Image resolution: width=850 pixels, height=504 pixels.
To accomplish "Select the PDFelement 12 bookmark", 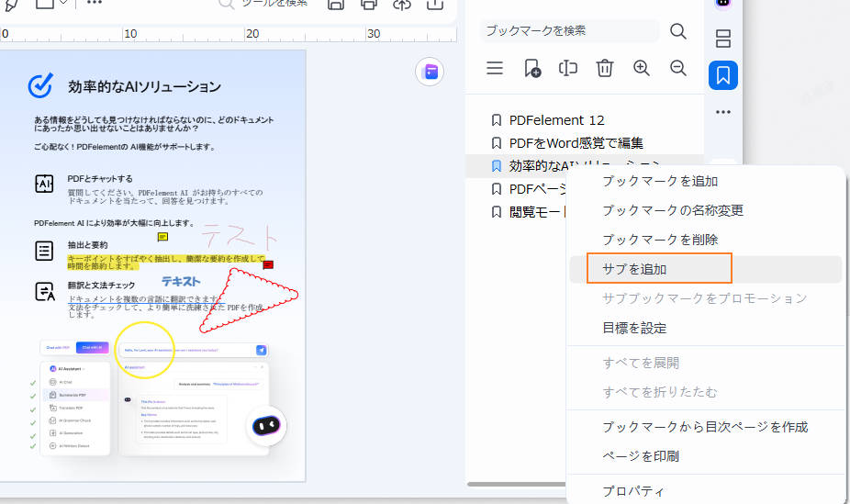I will pyautogui.click(x=557, y=119).
